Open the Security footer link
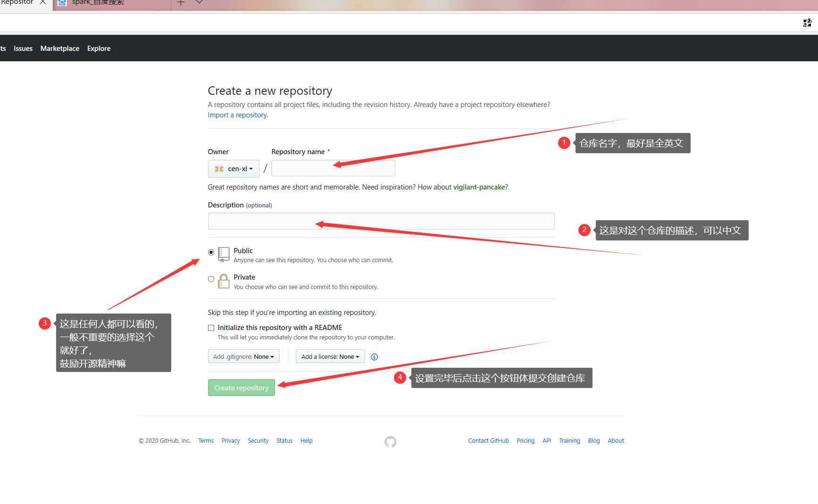This screenshot has width=818, height=504. pos(258,441)
